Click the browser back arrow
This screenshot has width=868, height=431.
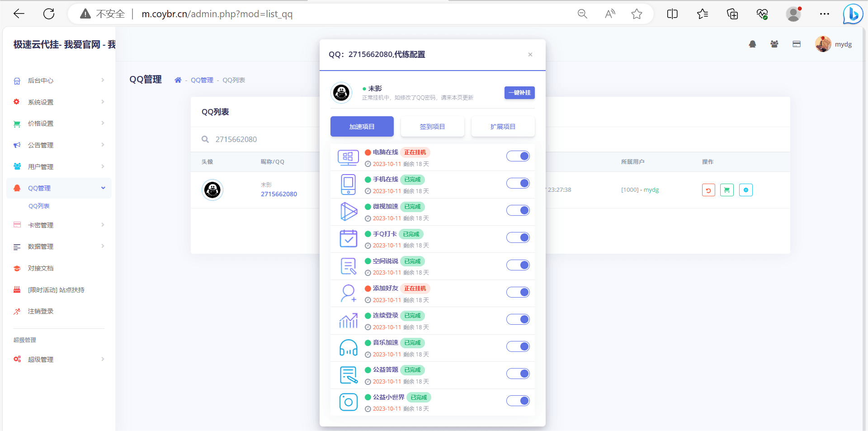click(x=19, y=14)
